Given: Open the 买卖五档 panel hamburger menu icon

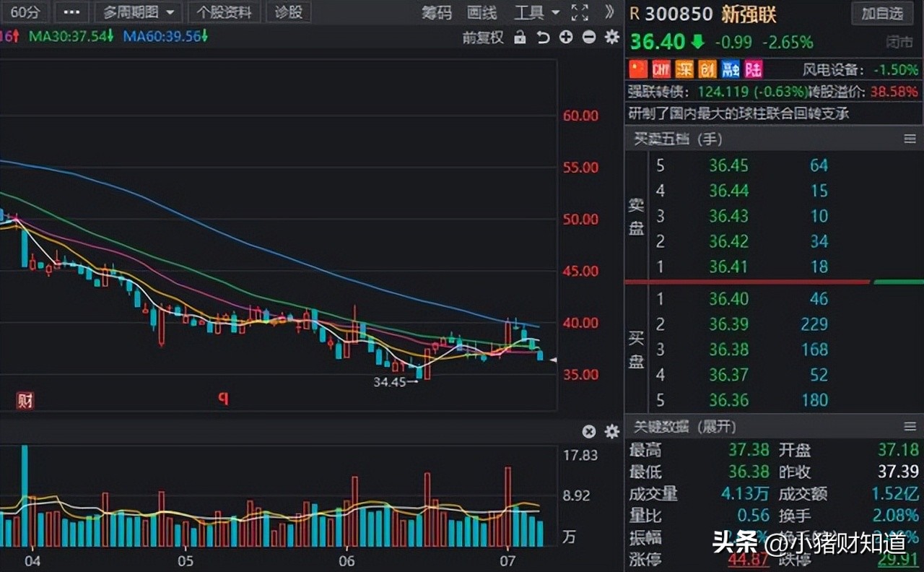Looking at the screenshot, I should coord(910,139).
